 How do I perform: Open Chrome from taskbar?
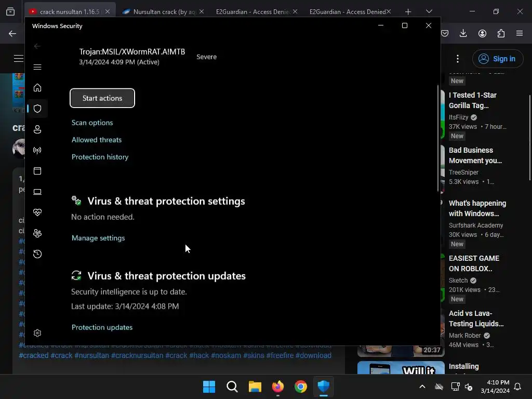point(301,387)
